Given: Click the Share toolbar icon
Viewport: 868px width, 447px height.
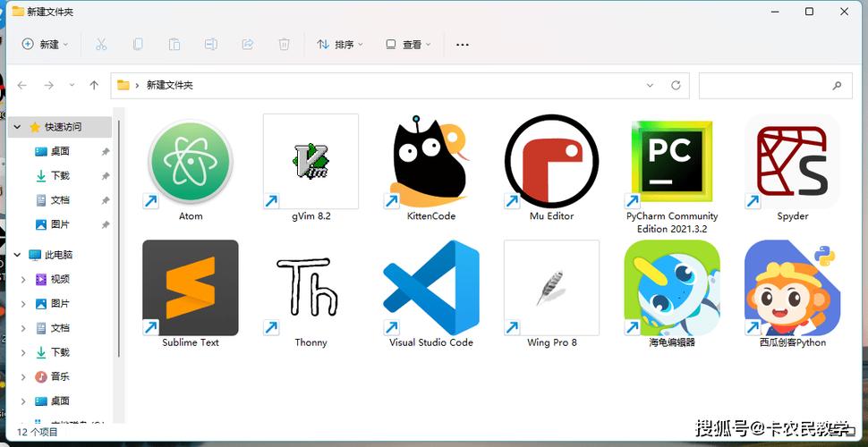Looking at the screenshot, I should pos(248,45).
